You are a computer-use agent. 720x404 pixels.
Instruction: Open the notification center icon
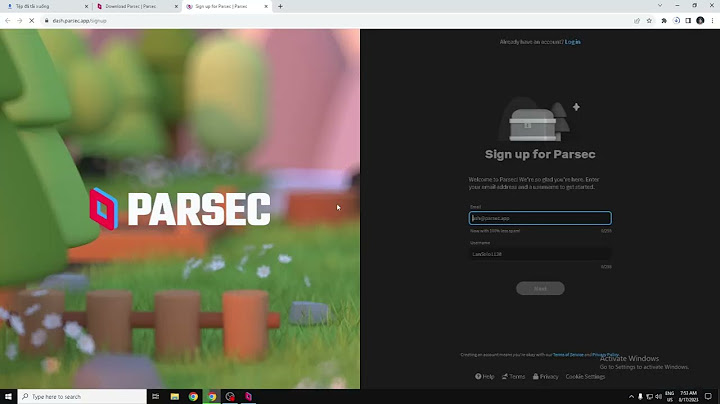[708, 397]
